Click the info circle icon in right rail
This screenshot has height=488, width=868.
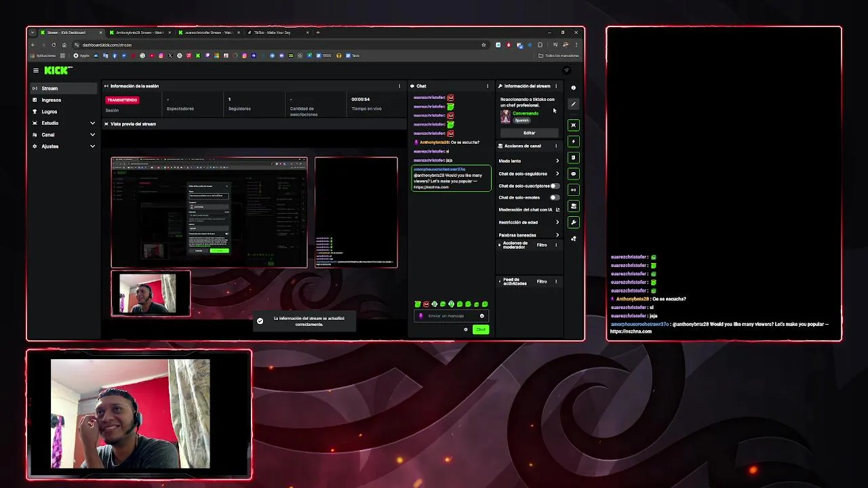[x=573, y=87]
